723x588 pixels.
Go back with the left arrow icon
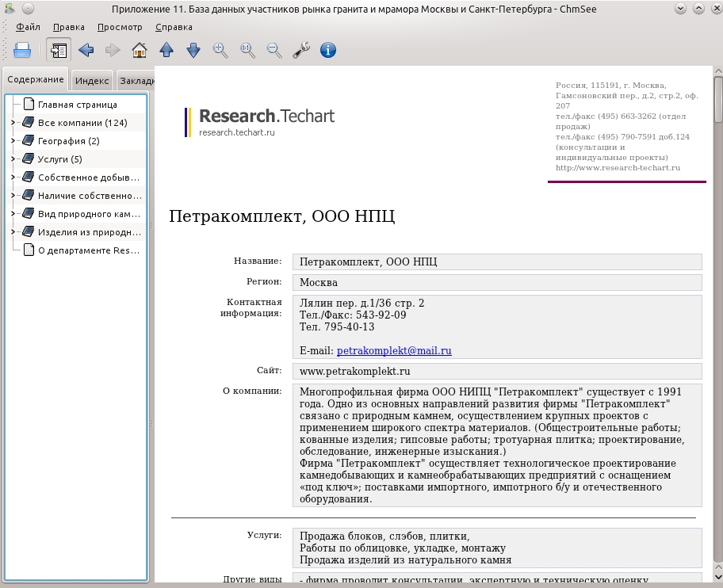tap(86, 50)
